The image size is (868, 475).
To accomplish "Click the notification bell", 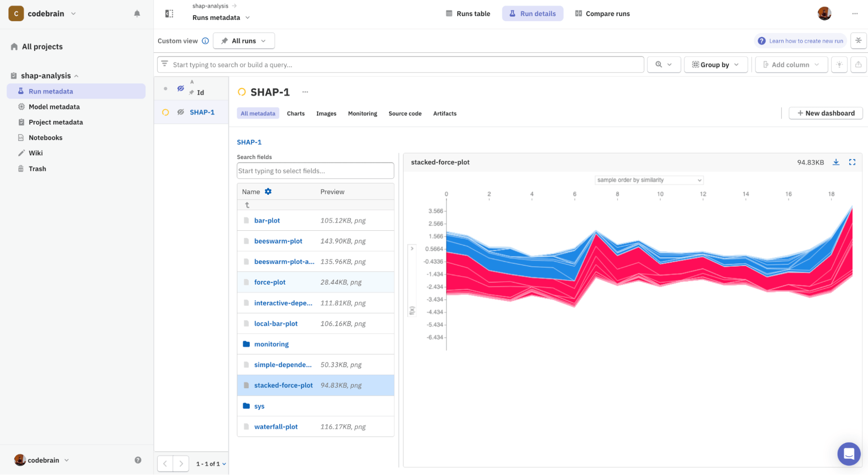I will (137, 13).
